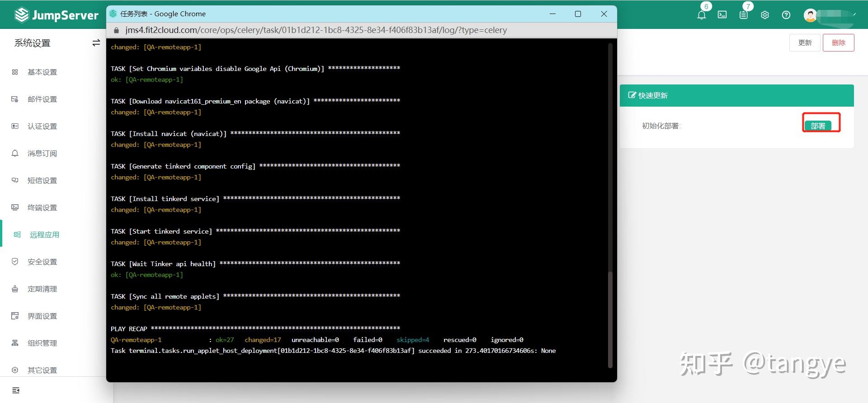Click the 'TASK [Generate tinkerd component config]' line
The image size is (868, 403).
pos(255,166)
